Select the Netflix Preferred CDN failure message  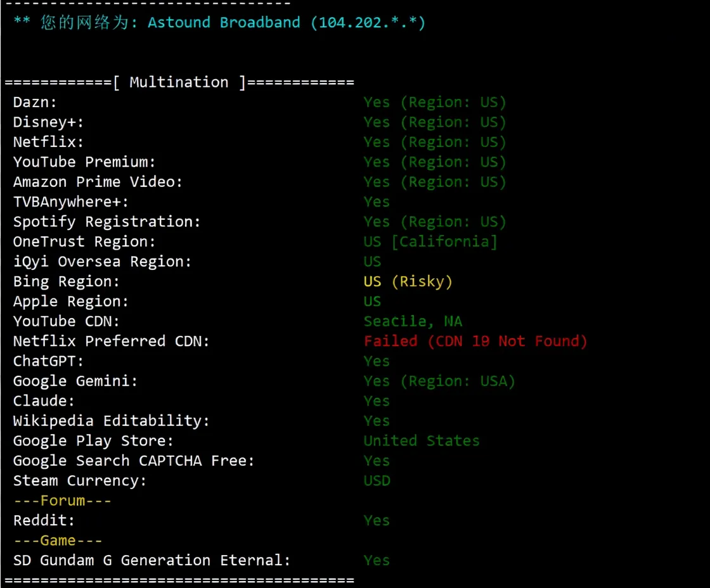tap(475, 341)
